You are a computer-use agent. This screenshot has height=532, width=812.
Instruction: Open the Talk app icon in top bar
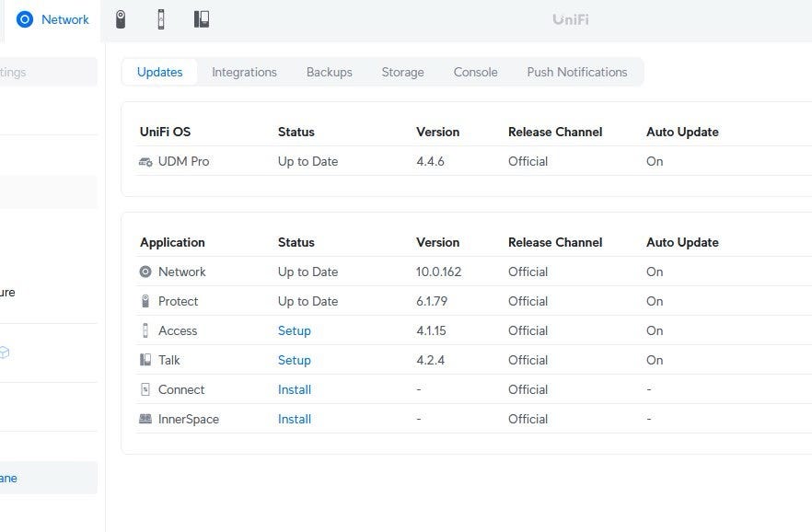(x=202, y=19)
